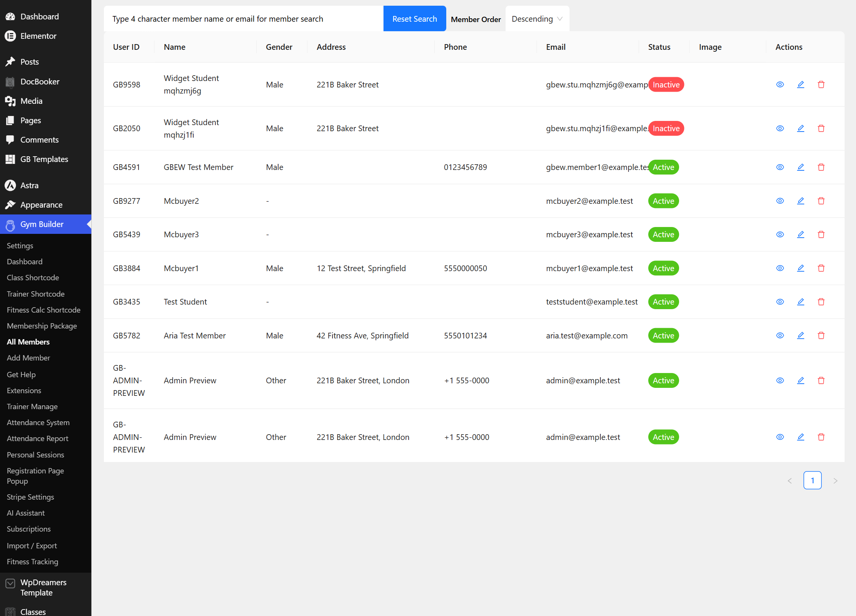The image size is (856, 616).
Task: Open Fitness Tracking submenu
Action: pyautogui.click(x=33, y=562)
